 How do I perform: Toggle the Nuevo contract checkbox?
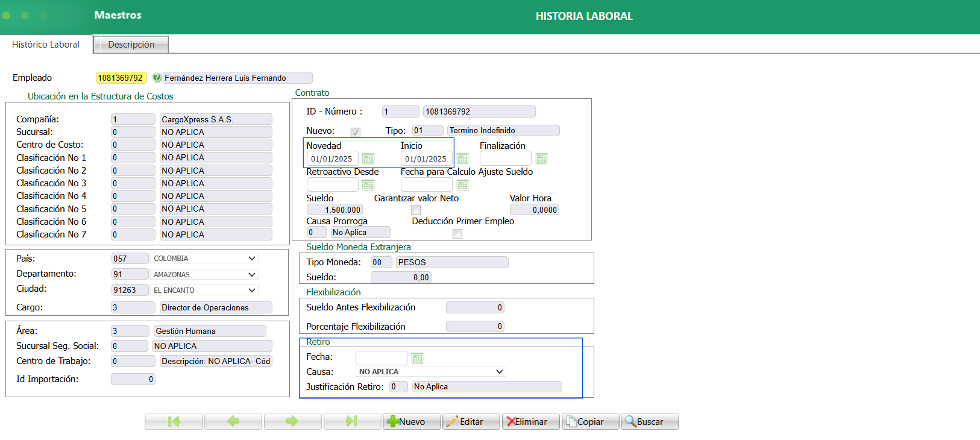click(x=356, y=132)
